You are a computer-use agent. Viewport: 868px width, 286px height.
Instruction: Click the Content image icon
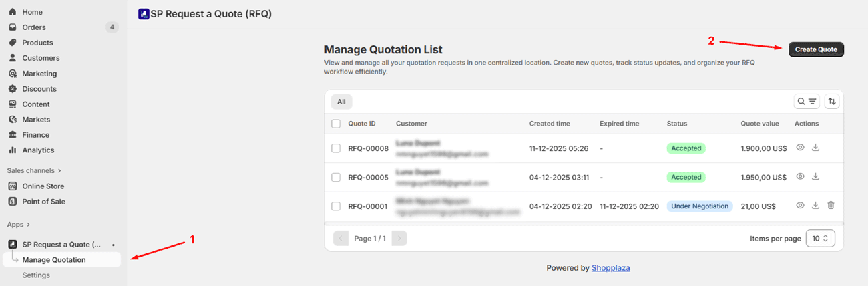point(12,104)
